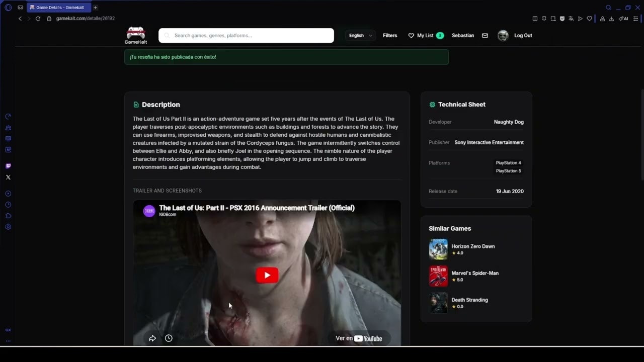The width and height of the screenshot is (644, 362).
Task: Toggle the My List heart in the header
Action: tap(412, 35)
